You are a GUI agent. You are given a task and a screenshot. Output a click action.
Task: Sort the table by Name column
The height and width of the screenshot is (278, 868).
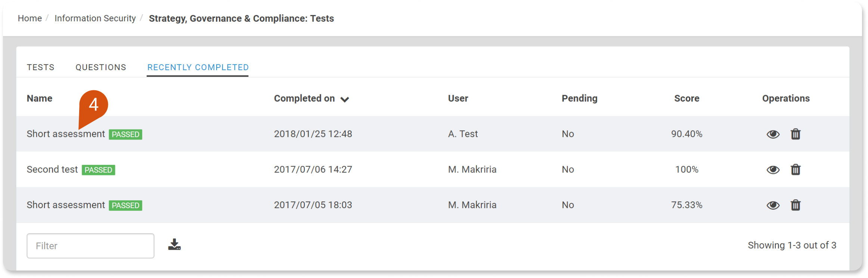pyautogui.click(x=39, y=98)
